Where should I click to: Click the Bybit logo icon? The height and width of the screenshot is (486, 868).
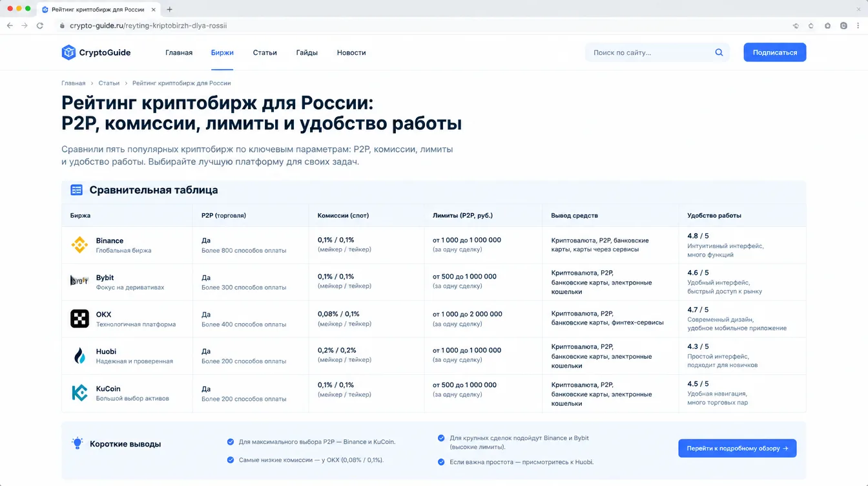tap(79, 282)
